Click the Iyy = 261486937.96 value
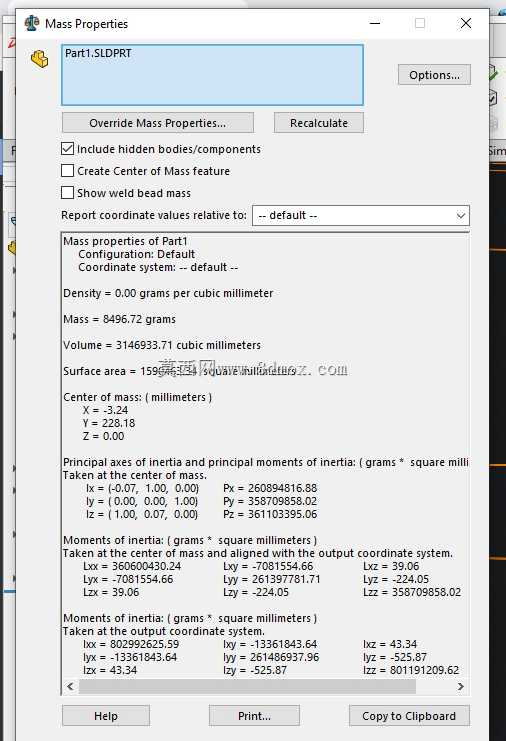 (x=271, y=657)
